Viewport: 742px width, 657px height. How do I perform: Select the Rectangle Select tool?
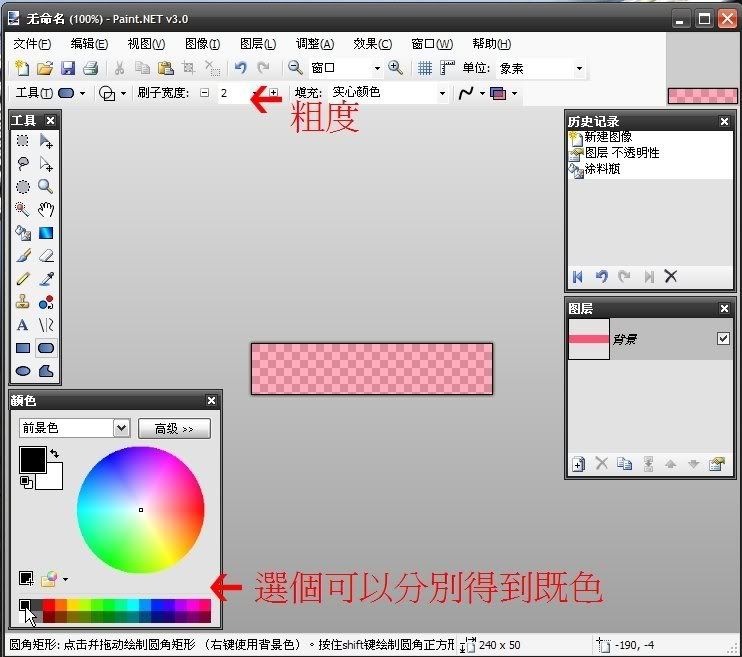(23, 141)
